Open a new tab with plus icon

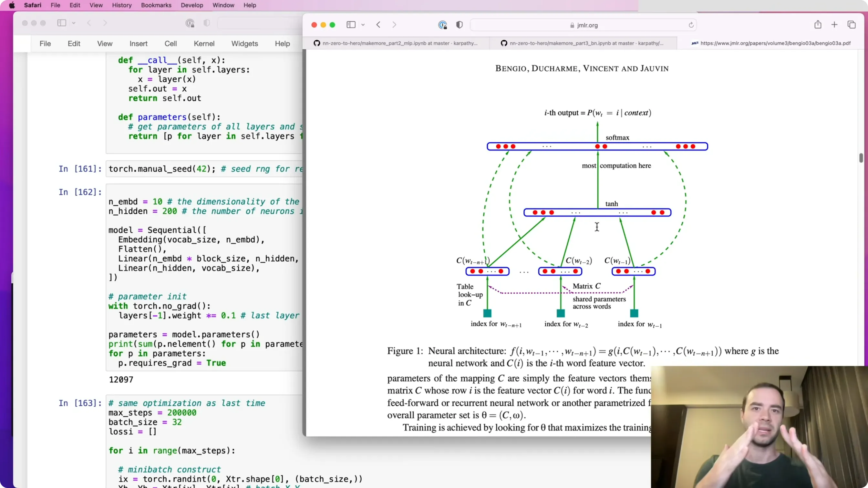tap(834, 25)
